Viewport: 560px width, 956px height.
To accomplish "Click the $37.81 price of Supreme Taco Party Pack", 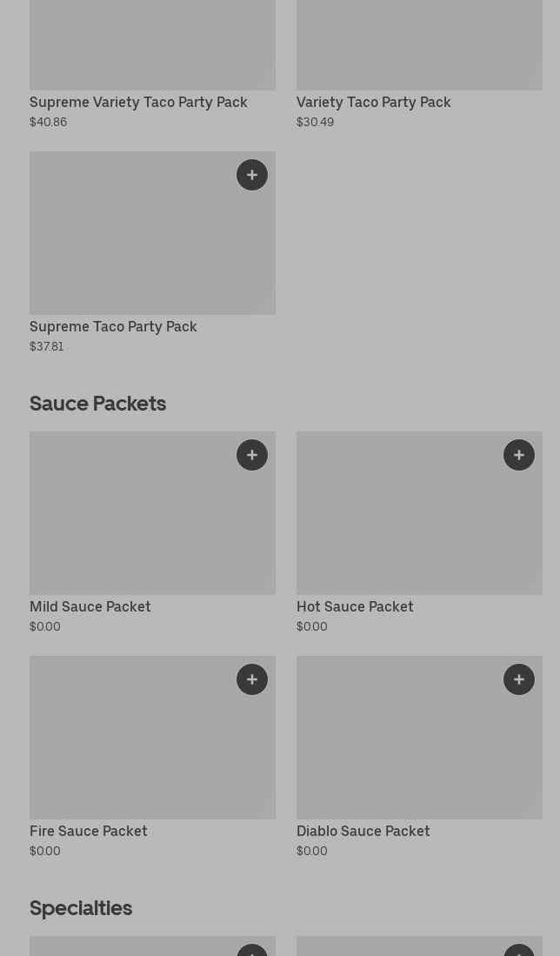I will click(47, 346).
